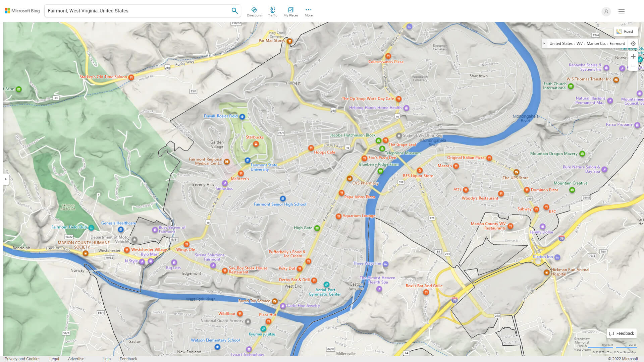Click the Fairmont Regional Medical Center hospital pin

227,162
